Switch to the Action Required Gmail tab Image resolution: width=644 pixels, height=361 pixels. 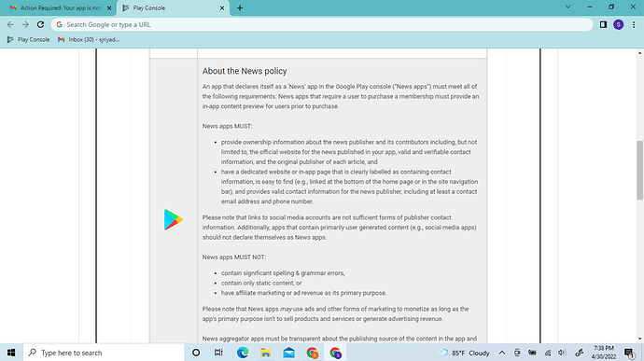click(60, 7)
